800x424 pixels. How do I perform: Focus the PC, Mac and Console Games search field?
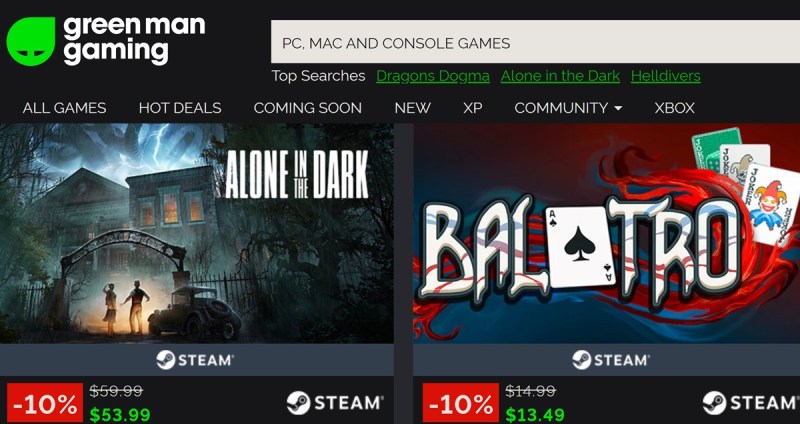point(535,42)
